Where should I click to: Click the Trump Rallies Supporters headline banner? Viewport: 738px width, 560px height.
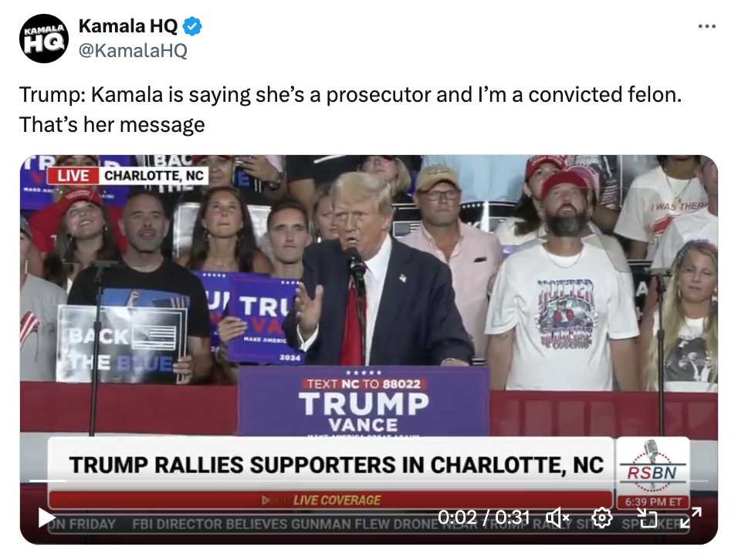[x=336, y=464]
